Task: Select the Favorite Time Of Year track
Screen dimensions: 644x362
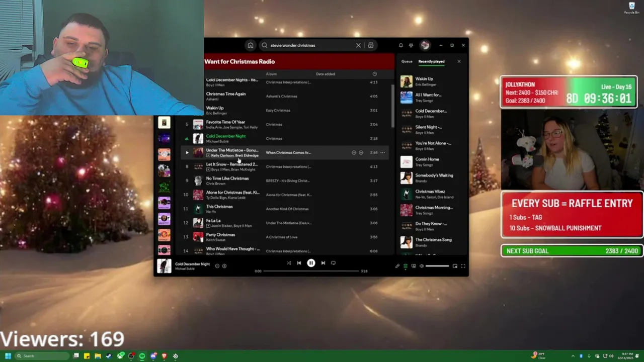Action: click(225, 122)
